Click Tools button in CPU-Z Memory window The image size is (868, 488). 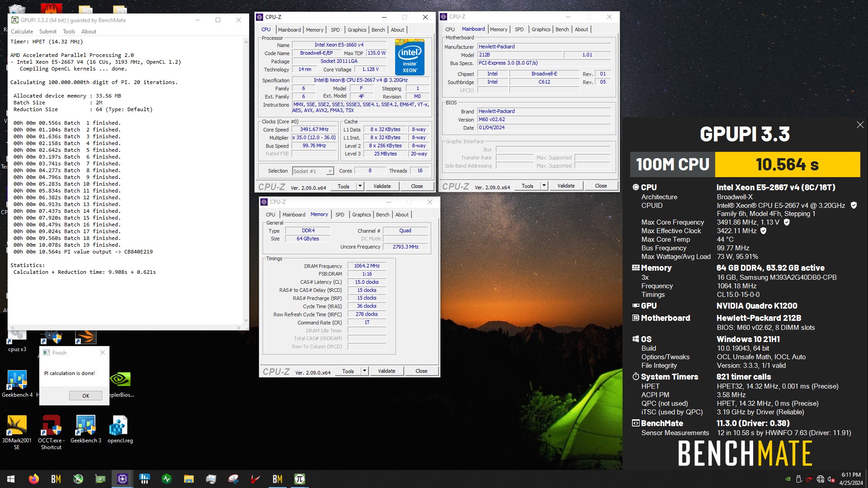pyautogui.click(x=348, y=371)
